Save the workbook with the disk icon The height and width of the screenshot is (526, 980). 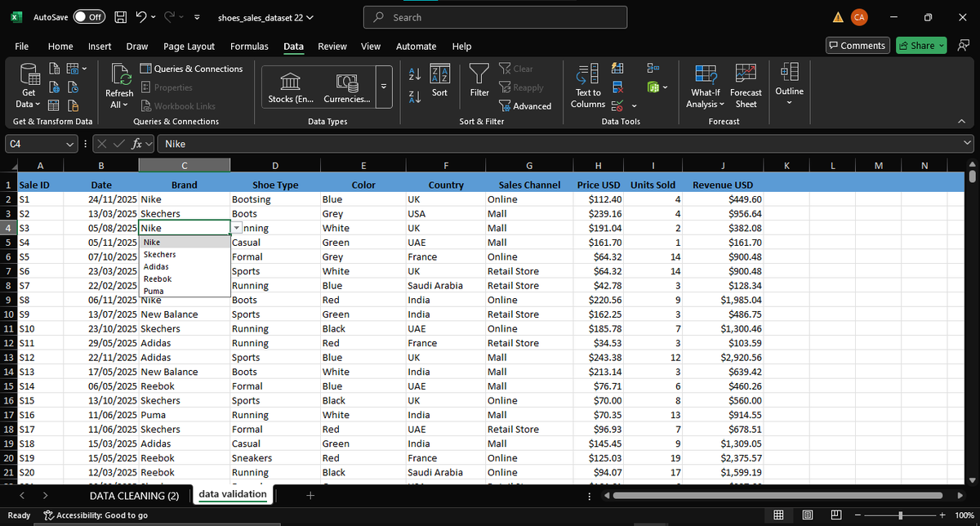[120, 16]
